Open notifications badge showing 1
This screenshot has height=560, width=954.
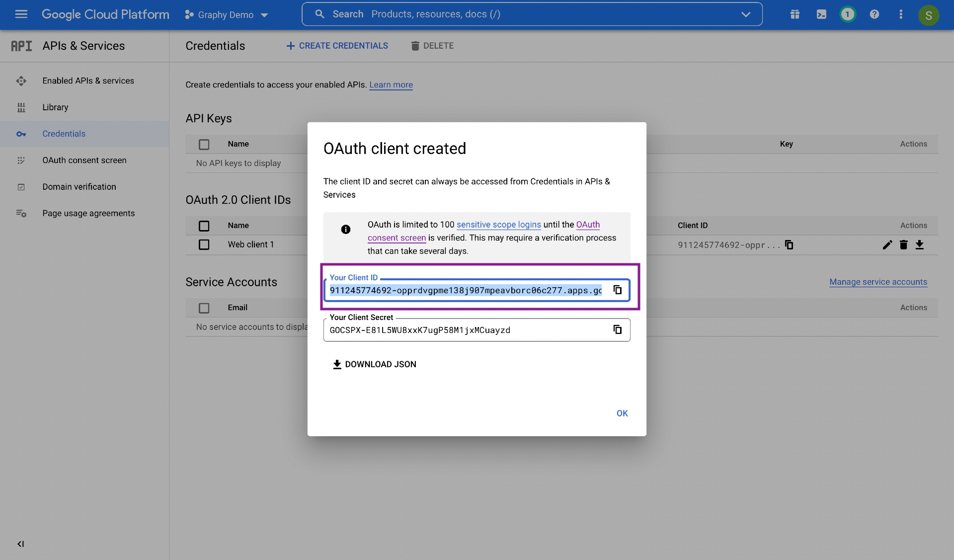tap(848, 14)
